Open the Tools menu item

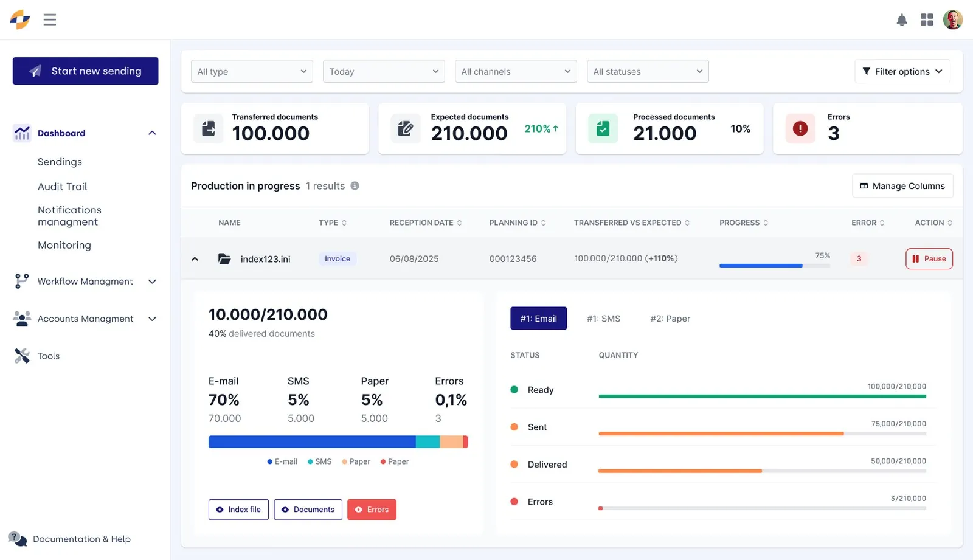pyautogui.click(x=49, y=356)
